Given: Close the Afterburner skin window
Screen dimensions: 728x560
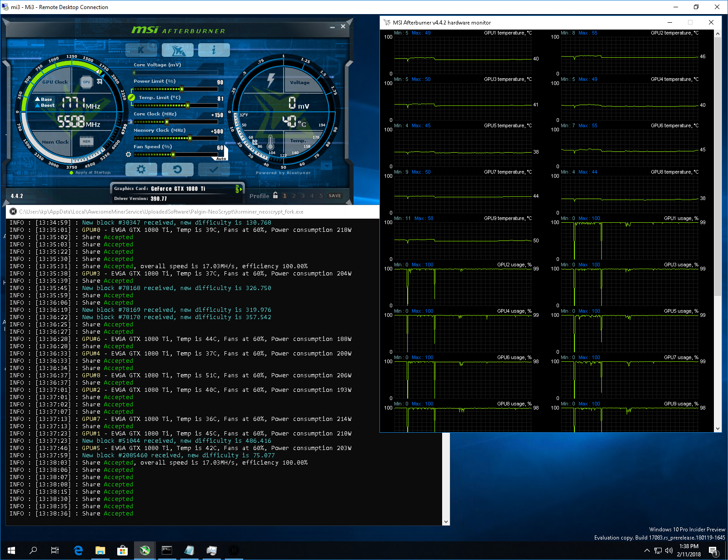Looking at the screenshot, I should pyautogui.click(x=343, y=26).
